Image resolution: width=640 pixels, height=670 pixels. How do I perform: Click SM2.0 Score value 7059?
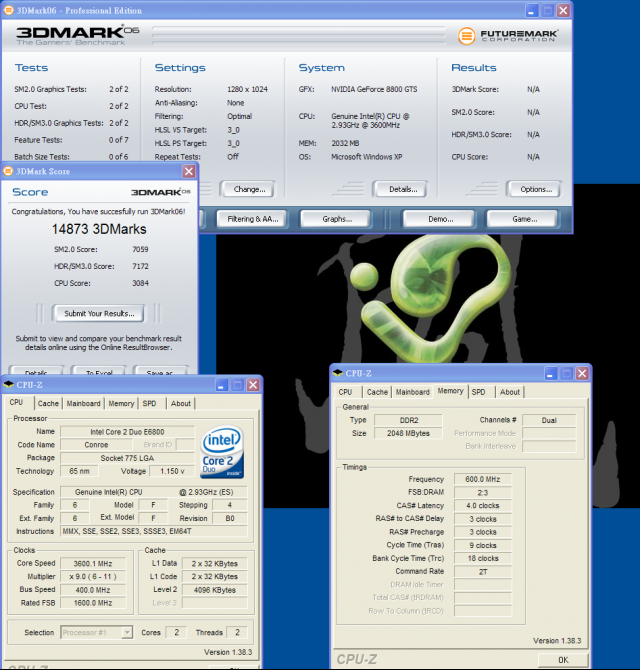coord(140,249)
